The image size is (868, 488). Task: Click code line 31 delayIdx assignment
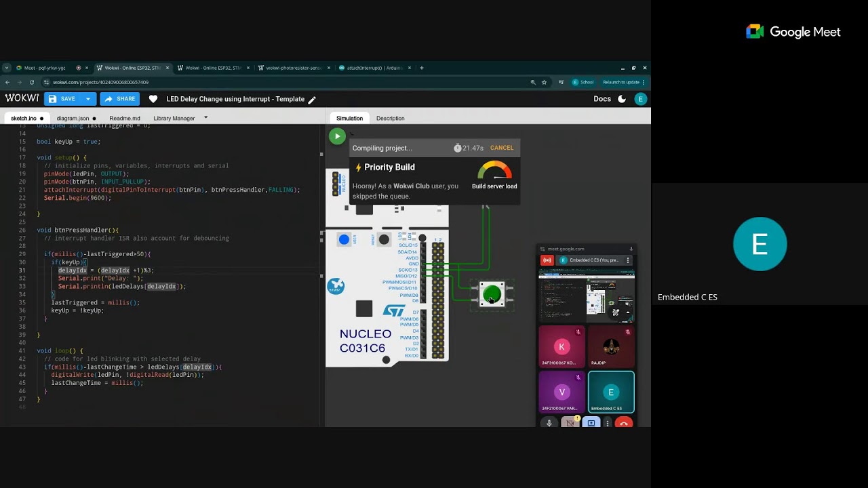[106, 270]
